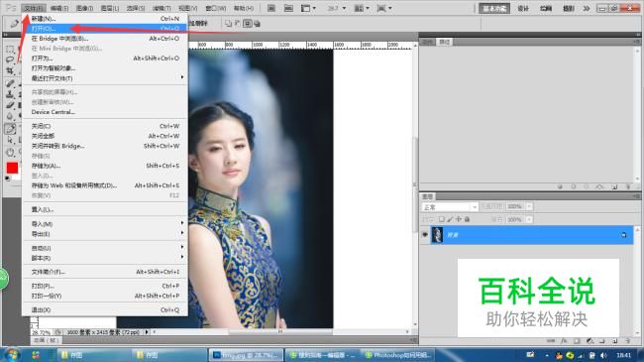Select the Pen tool in the toolbox
Image resolution: width=644 pixels, height=362 pixels.
click(x=10, y=129)
